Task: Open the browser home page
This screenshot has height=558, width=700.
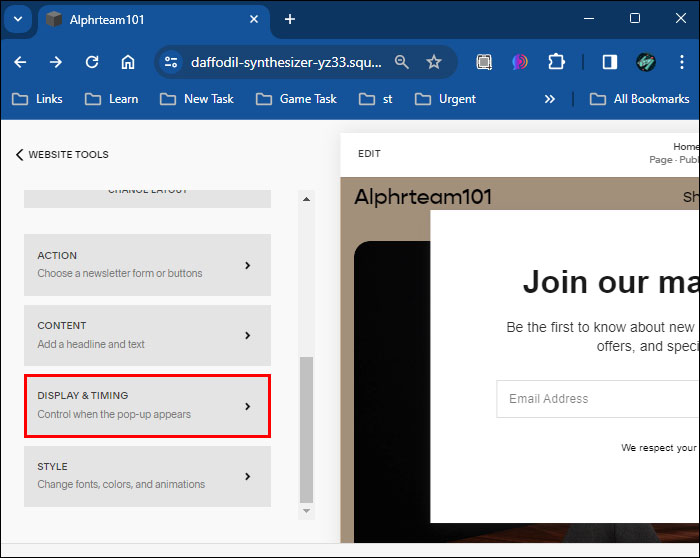Action: click(128, 62)
